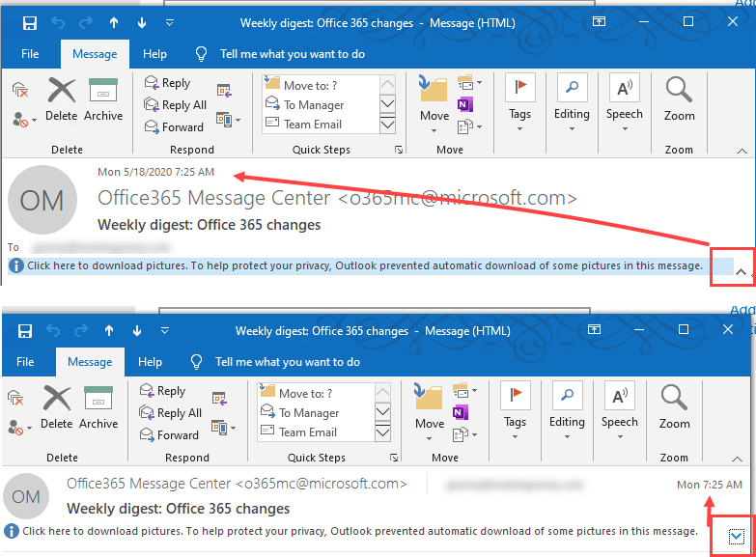The image size is (756, 557).
Task: Open Help tab in bottom window
Action: [150, 362]
